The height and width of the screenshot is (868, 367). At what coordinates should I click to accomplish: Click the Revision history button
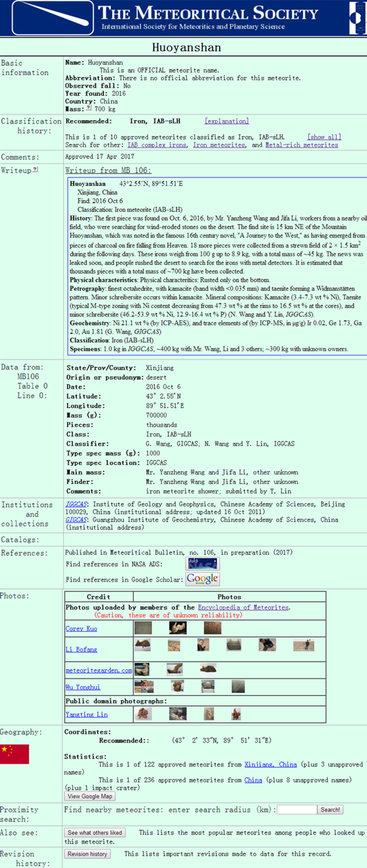(88, 854)
